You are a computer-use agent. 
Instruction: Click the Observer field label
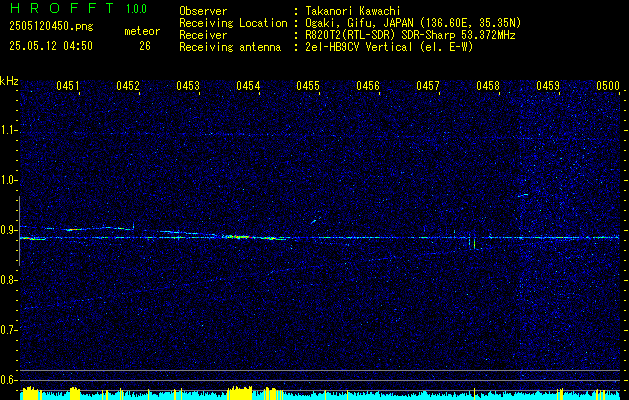click(203, 11)
